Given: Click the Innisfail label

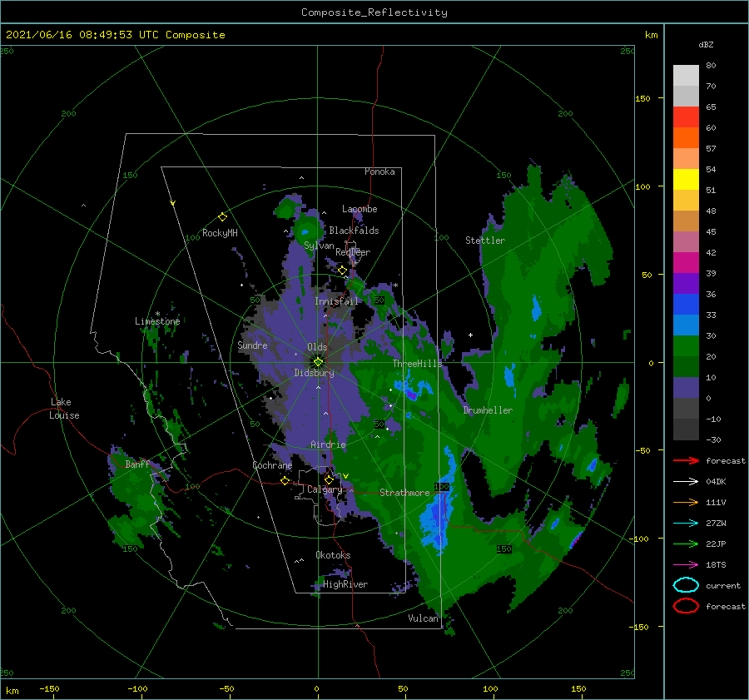Looking at the screenshot, I should pyautogui.click(x=336, y=301).
